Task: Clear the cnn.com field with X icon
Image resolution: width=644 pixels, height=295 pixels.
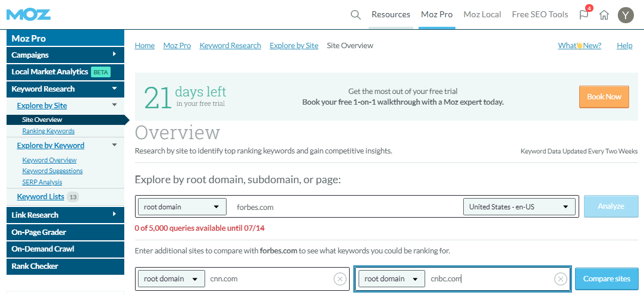Action: coord(340,279)
